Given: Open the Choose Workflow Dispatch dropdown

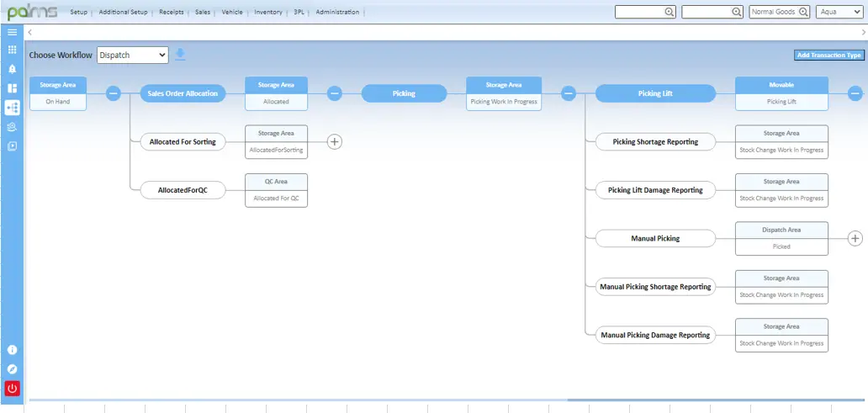Looking at the screenshot, I should pyautogui.click(x=133, y=55).
